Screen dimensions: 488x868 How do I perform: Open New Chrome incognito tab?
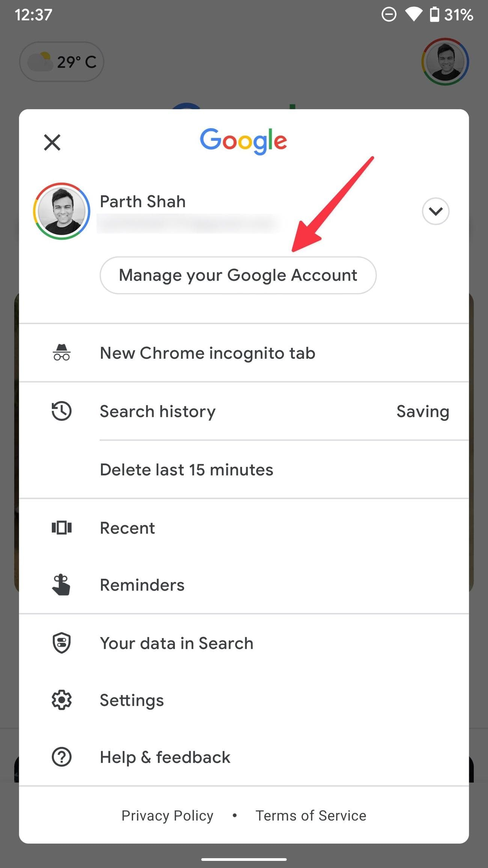click(244, 353)
